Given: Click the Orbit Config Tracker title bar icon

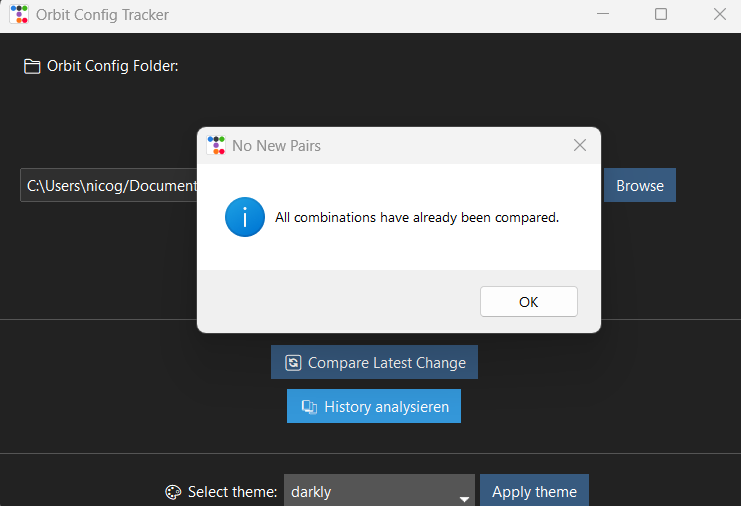Looking at the screenshot, I should 19,14.
